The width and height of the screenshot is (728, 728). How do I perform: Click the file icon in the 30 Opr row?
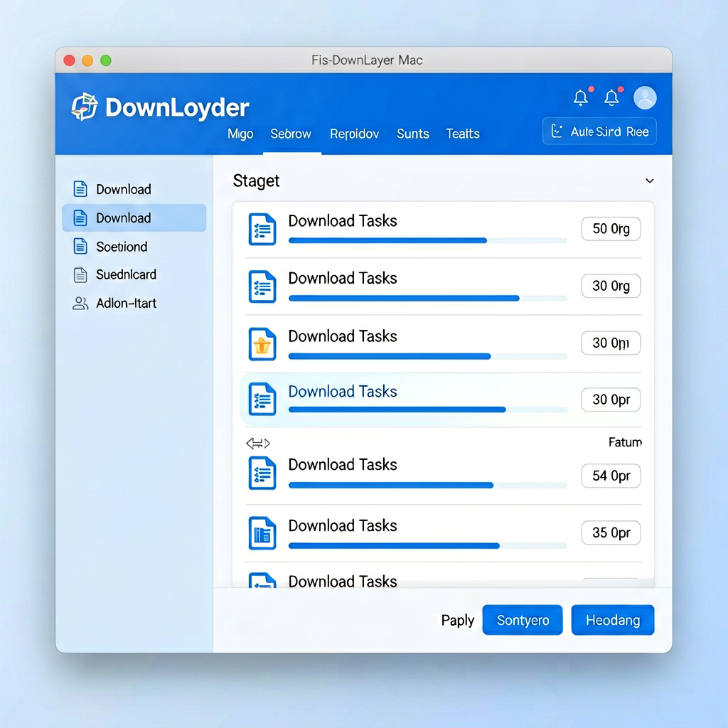(262, 399)
